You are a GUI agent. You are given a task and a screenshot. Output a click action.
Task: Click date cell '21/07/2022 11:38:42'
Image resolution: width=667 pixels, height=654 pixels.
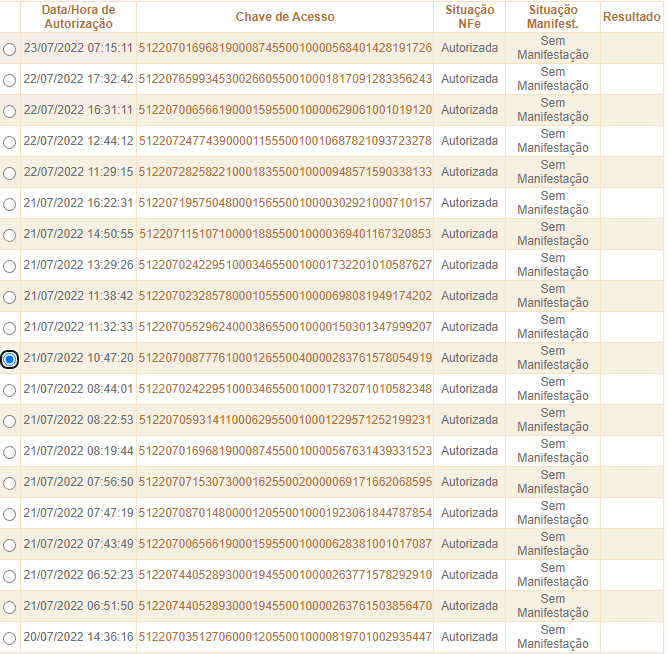pos(78,296)
